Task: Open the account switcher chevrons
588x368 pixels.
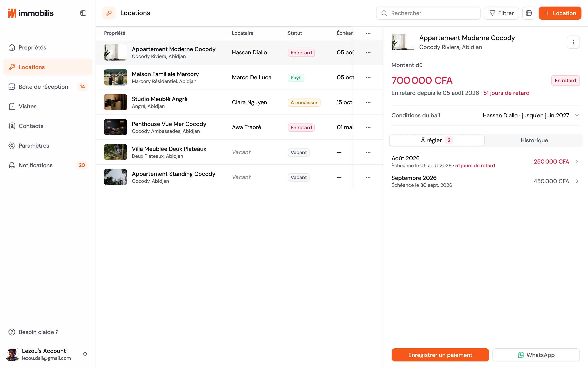Action: (85, 354)
